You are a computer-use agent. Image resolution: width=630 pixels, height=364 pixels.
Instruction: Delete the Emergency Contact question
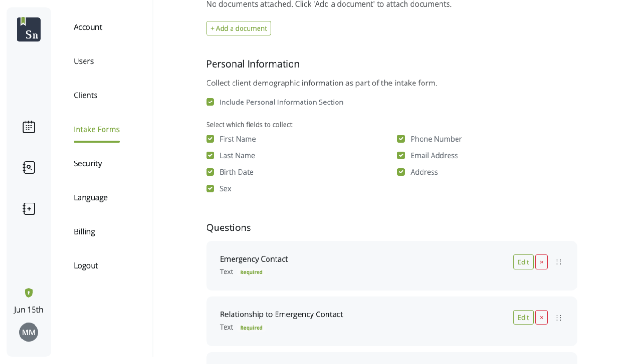542,262
